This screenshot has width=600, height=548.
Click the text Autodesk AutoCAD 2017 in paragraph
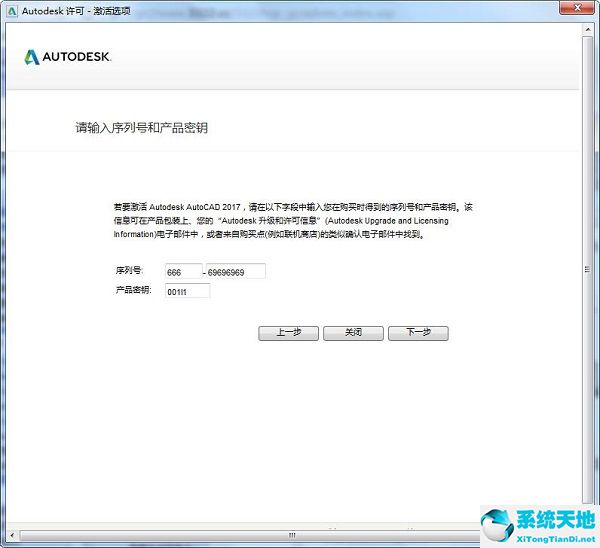coord(194,207)
